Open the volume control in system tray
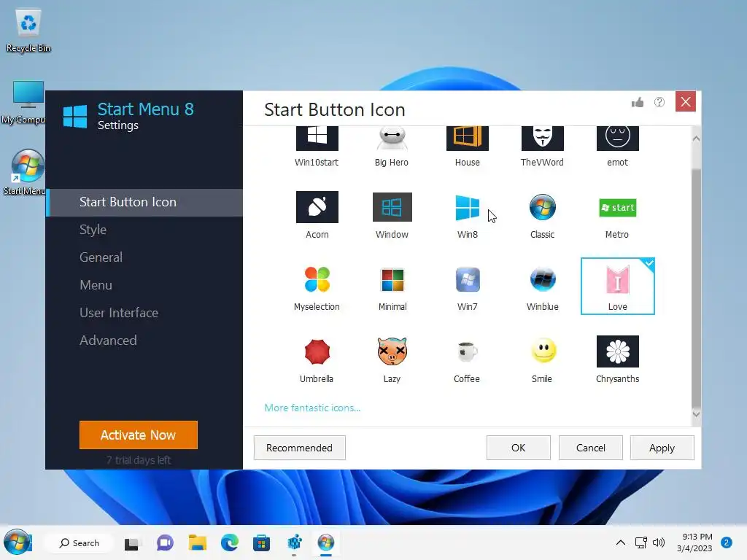 click(659, 542)
